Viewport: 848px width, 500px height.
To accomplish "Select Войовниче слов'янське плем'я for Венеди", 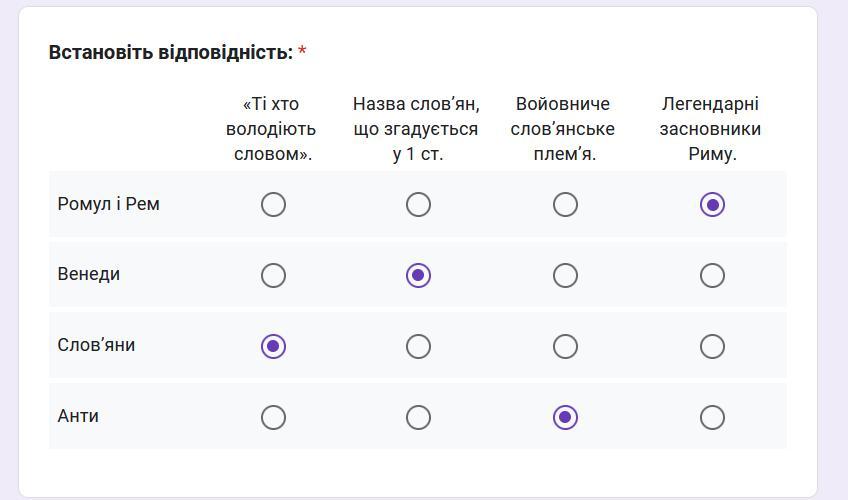I will click(x=565, y=275).
